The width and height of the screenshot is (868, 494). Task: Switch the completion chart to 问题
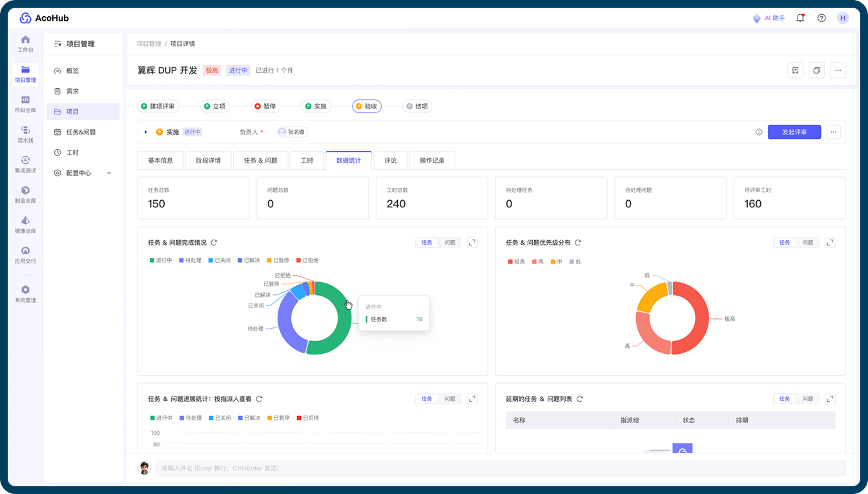pyautogui.click(x=449, y=243)
